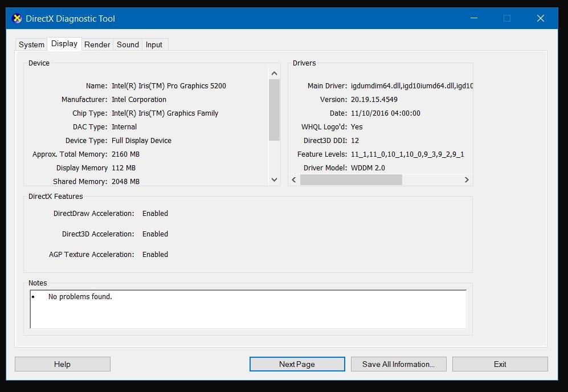
Task: Open the Render tab
Action: pos(97,44)
